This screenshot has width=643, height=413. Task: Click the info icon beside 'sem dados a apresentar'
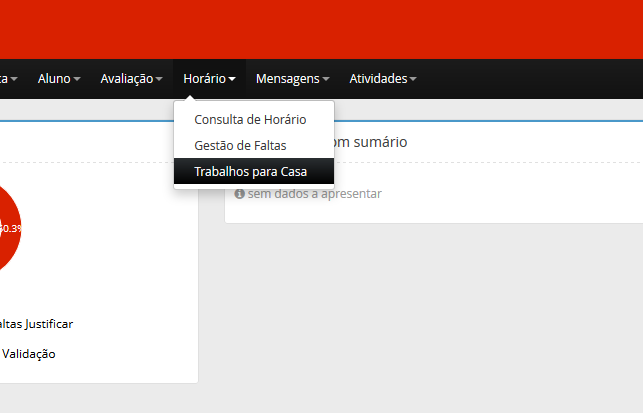pos(240,194)
